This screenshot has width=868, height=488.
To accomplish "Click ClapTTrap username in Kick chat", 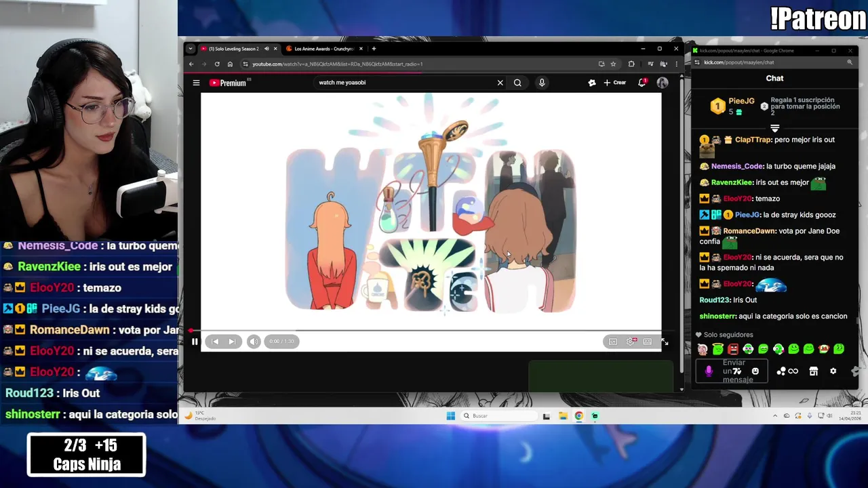I will click(753, 140).
